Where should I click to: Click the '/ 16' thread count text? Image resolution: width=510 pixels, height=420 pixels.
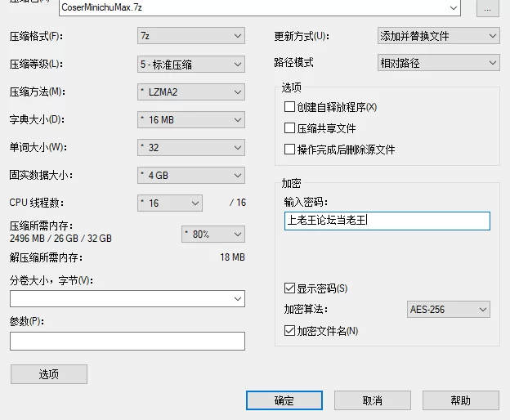238,203
